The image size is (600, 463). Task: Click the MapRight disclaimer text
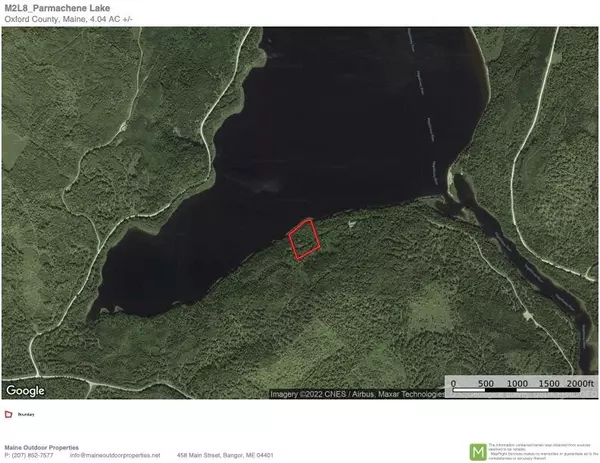543,452
